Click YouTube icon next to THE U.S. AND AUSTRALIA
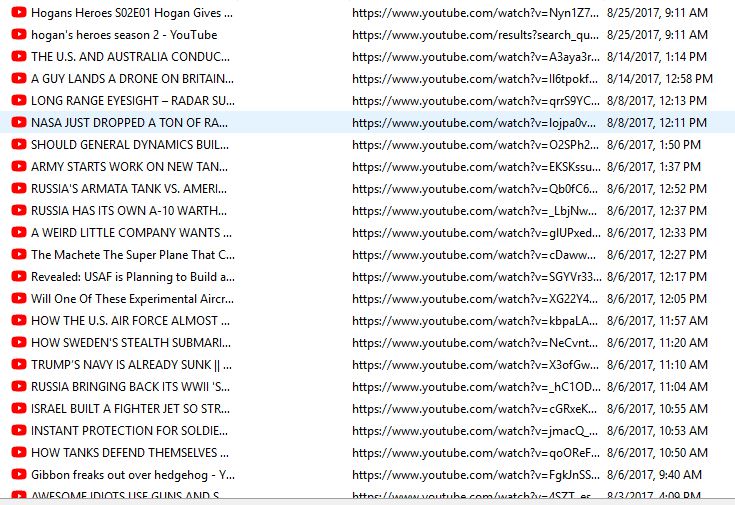The image size is (735, 505). click(19, 56)
